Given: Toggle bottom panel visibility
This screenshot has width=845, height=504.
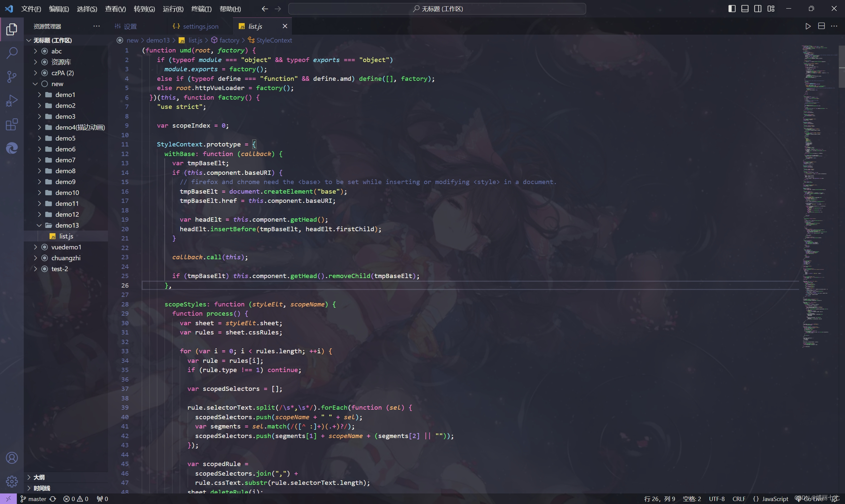Looking at the screenshot, I should pyautogui.click(x=745, y=9).
